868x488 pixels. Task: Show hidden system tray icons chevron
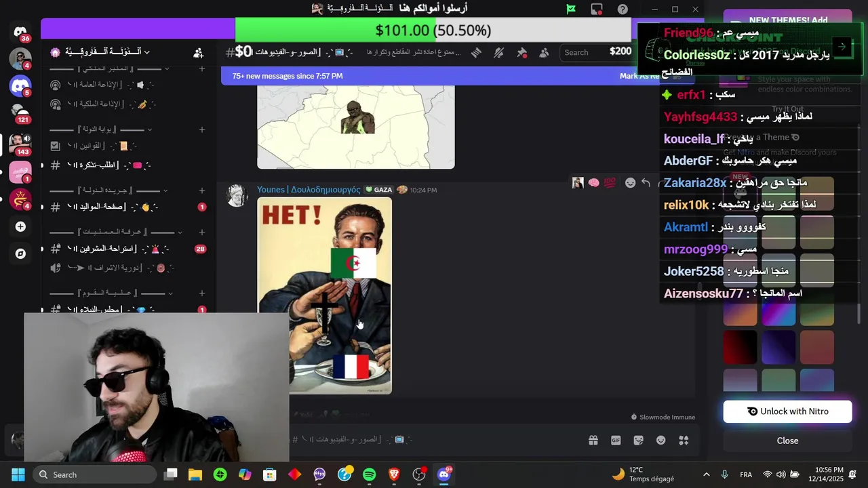[707, 474]
